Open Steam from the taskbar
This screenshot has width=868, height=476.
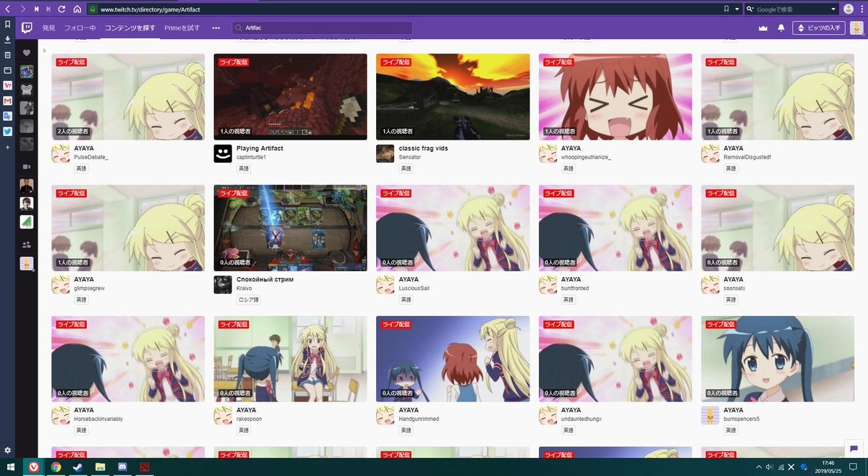[78, 467]
